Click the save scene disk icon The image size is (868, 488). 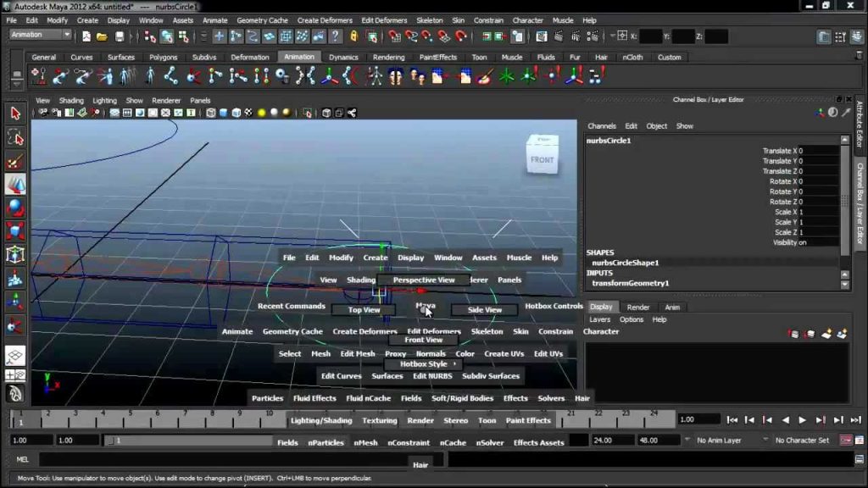120,36
